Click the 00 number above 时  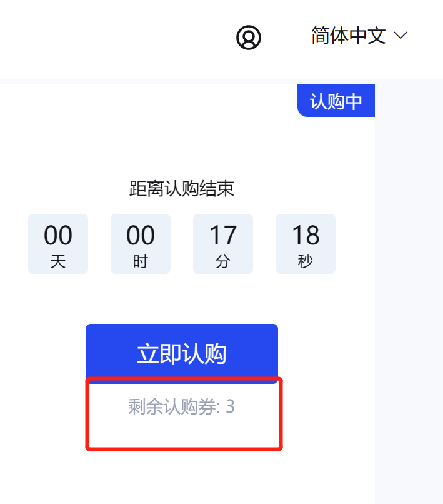tap(141, 235)
